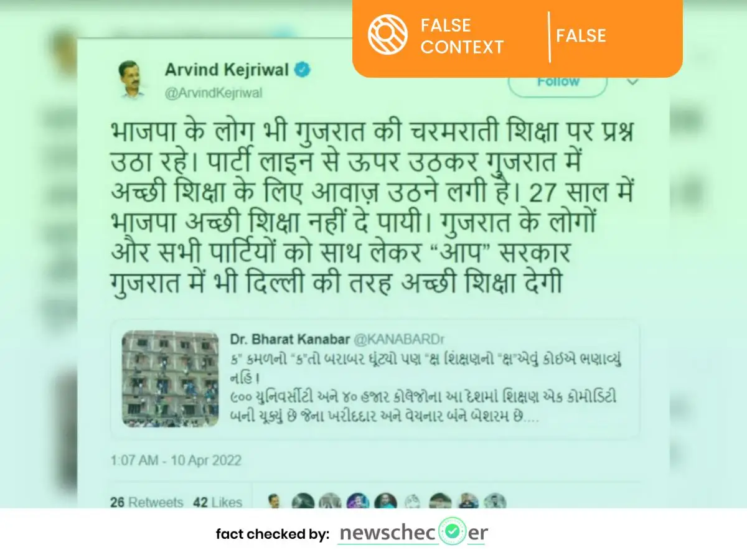
Task: Click the green checkmark in newschecker logo
Action: point(453,532)
